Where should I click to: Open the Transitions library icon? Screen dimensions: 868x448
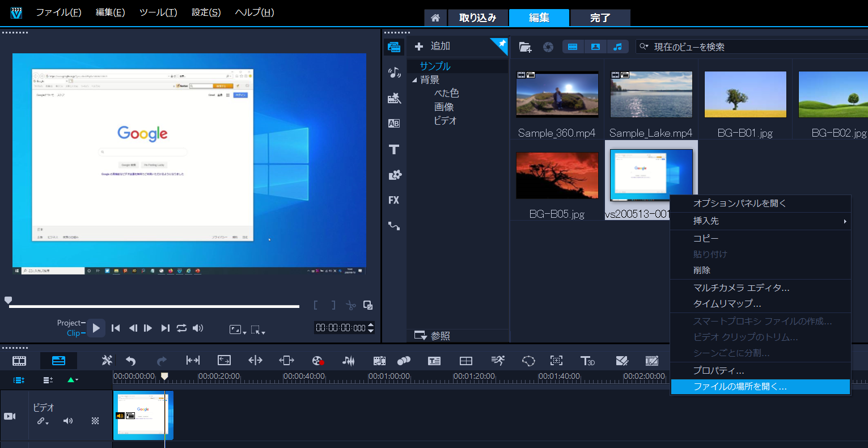394,98
